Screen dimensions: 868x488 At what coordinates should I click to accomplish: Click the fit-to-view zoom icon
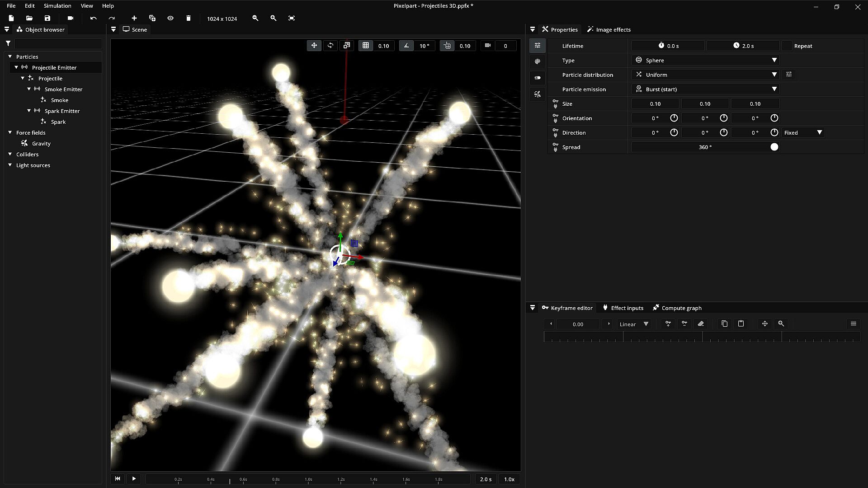(x=292, y=18)
